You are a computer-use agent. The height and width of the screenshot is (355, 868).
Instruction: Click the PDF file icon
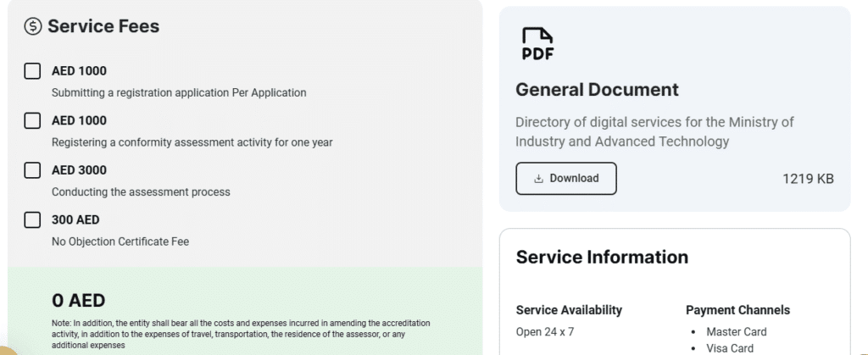[537, 44]
